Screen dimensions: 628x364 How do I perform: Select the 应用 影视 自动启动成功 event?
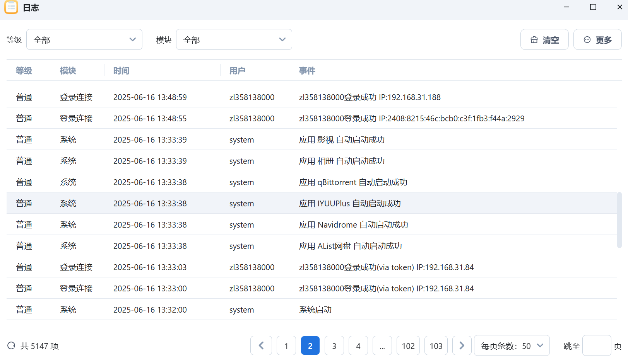pyautogui.click(x=312, y=139)
